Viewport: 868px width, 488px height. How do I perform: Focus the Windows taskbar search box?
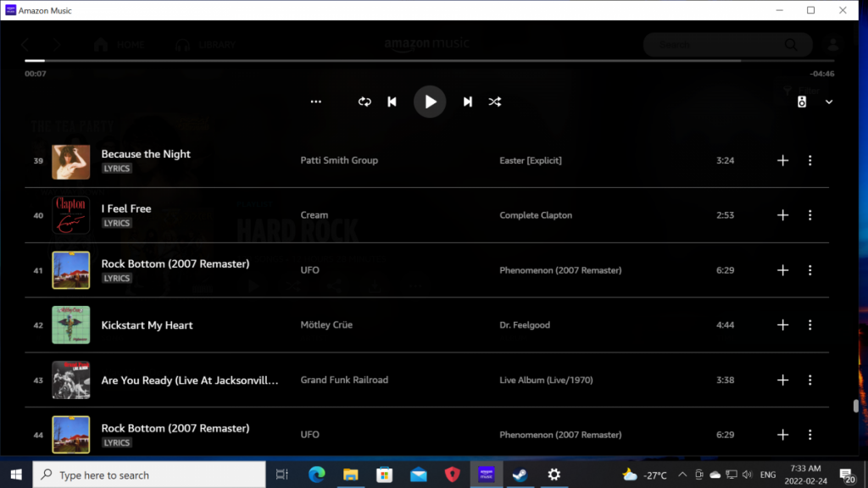(x=149, y=474)
